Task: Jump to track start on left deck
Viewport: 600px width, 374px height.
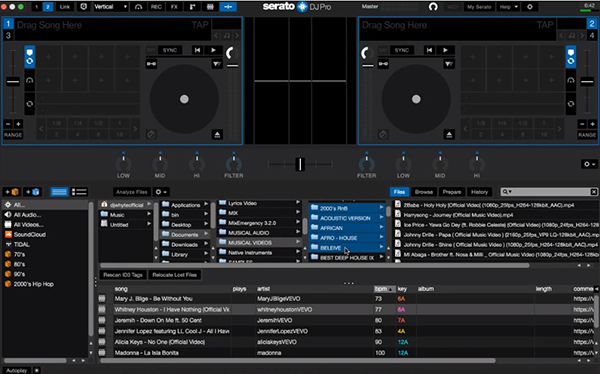Action: coord(197,50)
